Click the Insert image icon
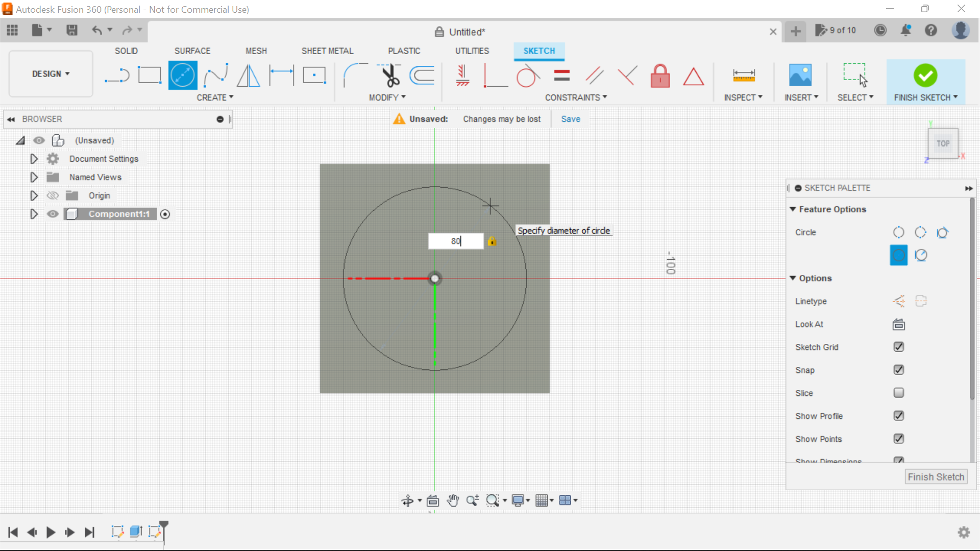Image resolution: width=980 pixels, height=551 pixels. point(800,76)
